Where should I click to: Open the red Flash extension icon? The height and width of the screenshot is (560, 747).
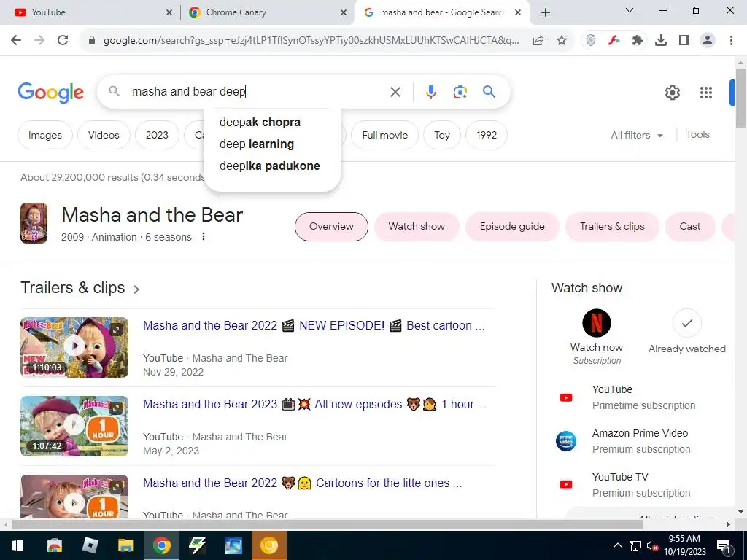pos(614,41)
